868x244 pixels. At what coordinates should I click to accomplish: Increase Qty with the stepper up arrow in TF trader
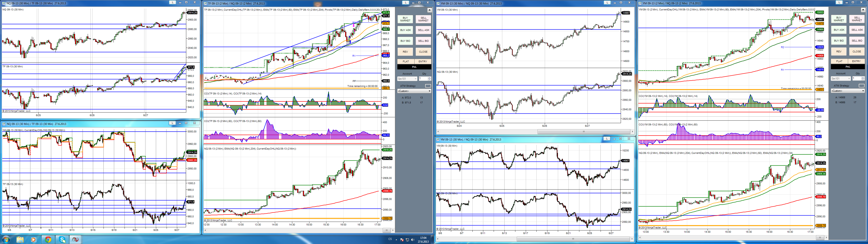[x=429, y=77]
